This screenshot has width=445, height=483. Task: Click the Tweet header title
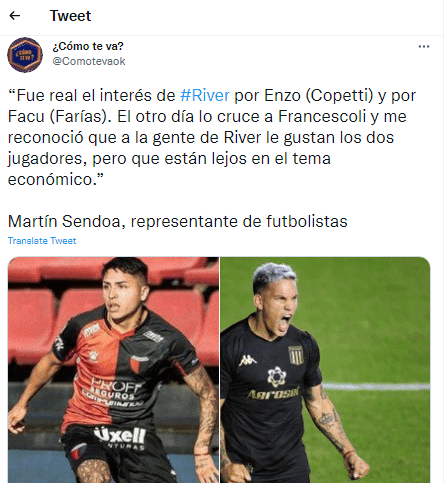[70, 16]
